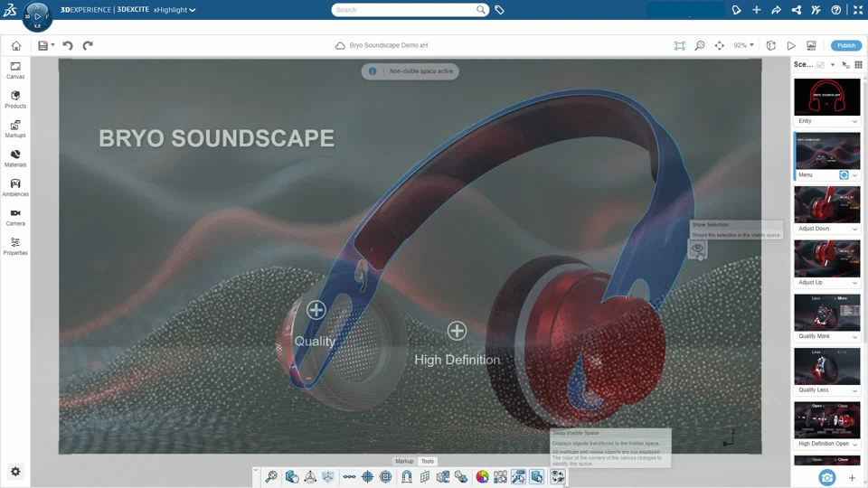Select the magnet snap tool
This screenshot has width=868, height=488.
[x=406, y=476]
